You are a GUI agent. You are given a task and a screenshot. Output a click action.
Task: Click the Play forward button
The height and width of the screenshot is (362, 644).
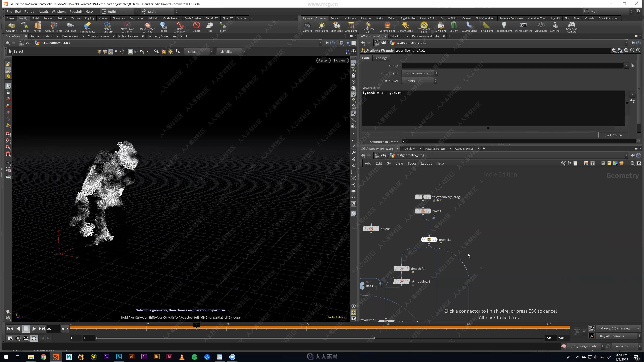coord(34,329)
